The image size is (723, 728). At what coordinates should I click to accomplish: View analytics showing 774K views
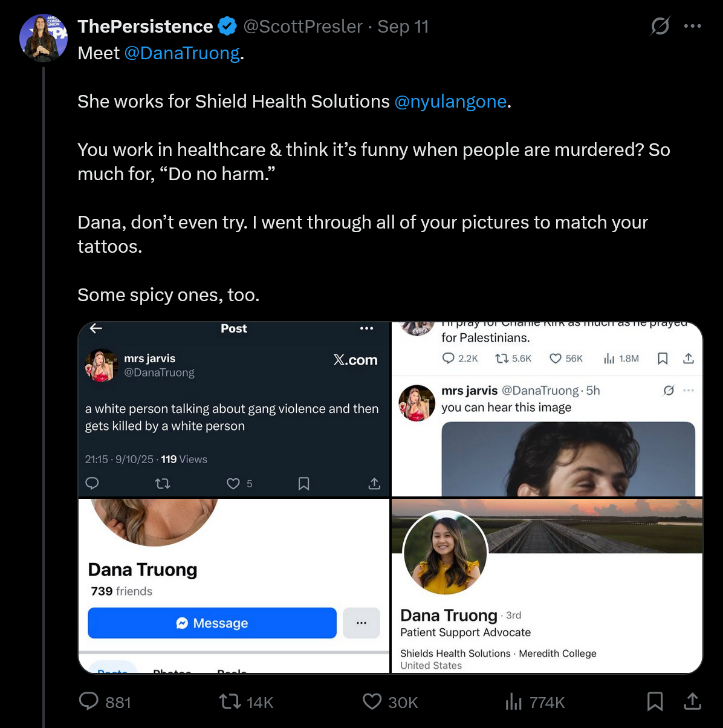click(513, 701)
